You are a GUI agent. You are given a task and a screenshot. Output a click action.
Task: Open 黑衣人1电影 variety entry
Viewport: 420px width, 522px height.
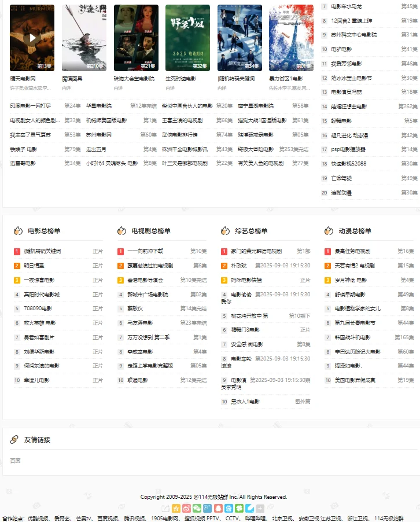tap(245, 402)
